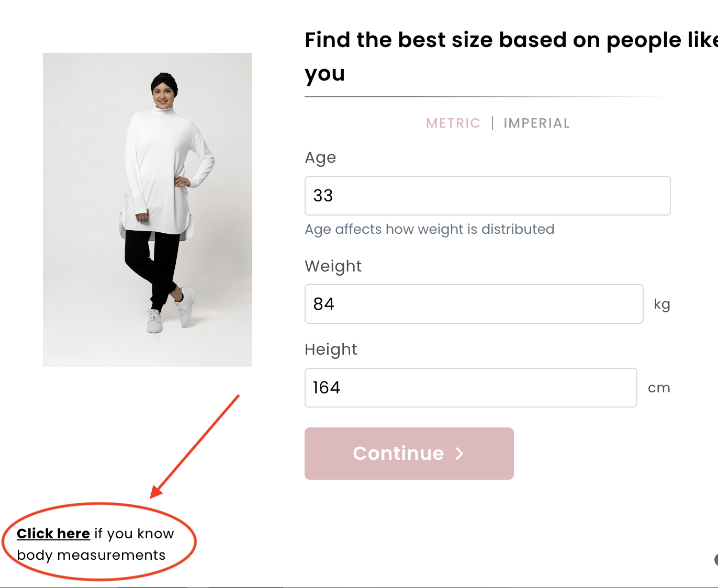Open the "Click here" body measurements link
718x588 pixels.
tap(53, 534)
